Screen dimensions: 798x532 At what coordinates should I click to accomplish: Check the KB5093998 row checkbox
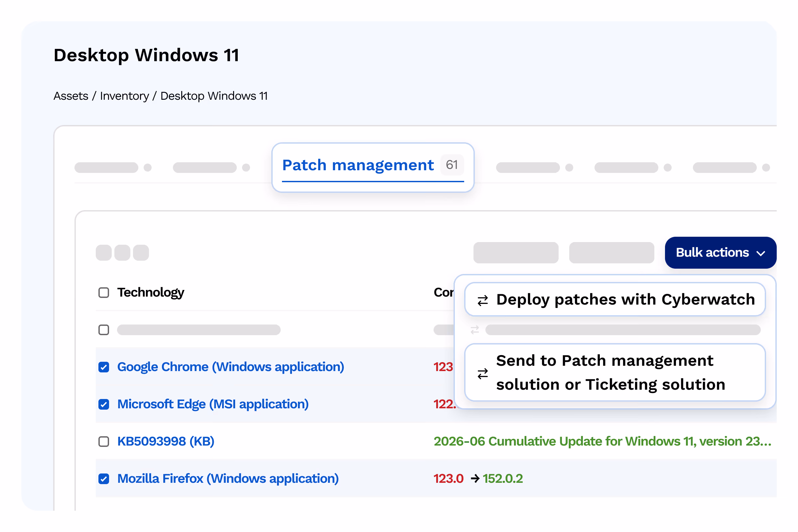104,442
